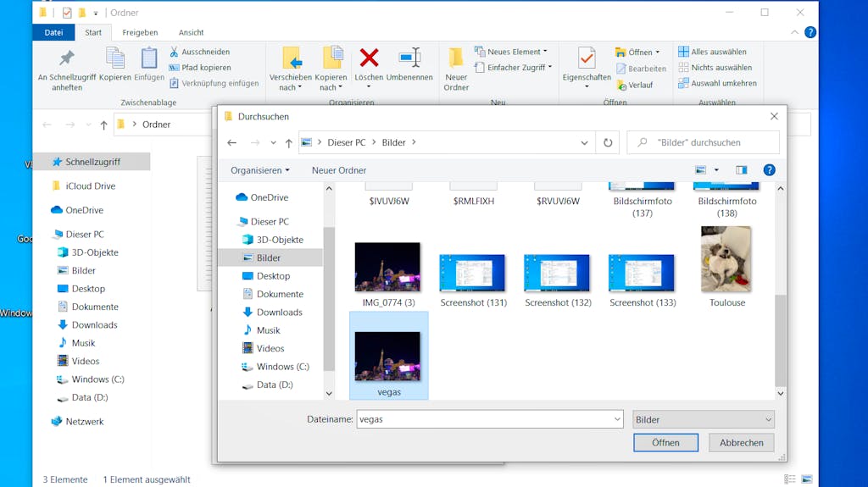
Task: Select Ausschneiden scissors command
Action: coord(199,52)
